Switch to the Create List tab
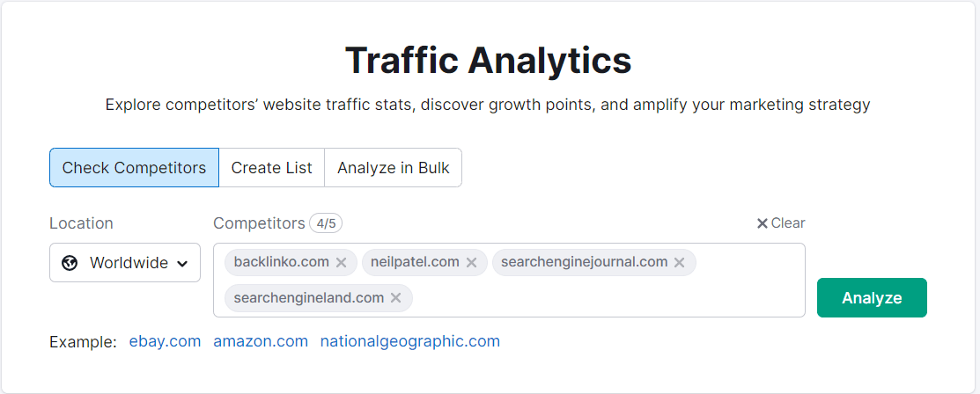This screenshot has width=980, height=394. [271, 167]
